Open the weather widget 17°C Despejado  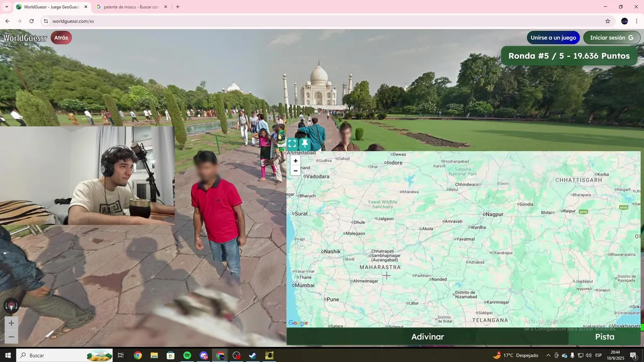(x=515, y=355)
